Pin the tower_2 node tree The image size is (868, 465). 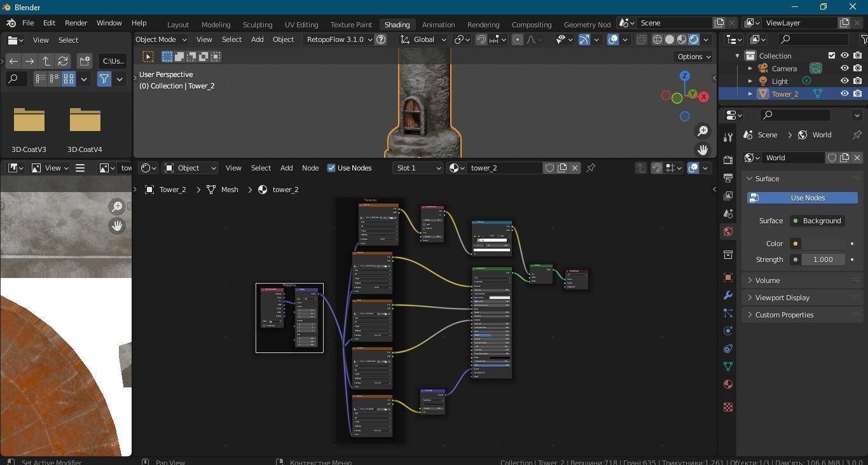pyautogui.click(x=591, y=168)
